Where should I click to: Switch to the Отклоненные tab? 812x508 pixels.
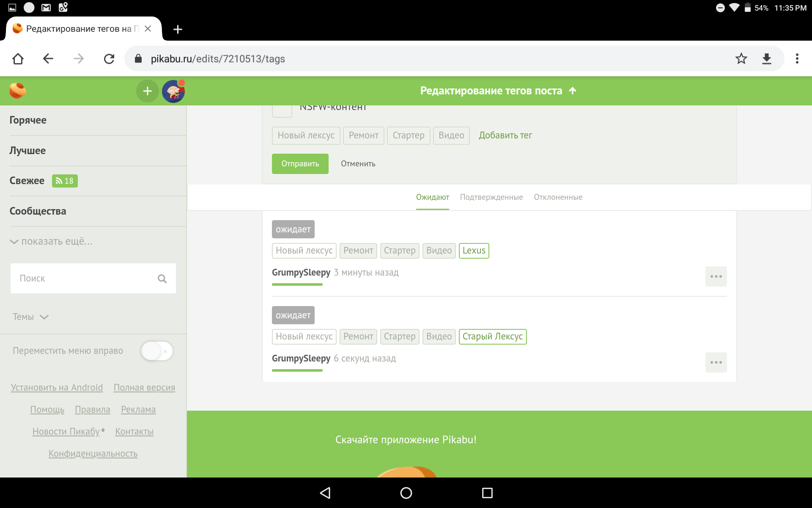[x=558, y=197]
